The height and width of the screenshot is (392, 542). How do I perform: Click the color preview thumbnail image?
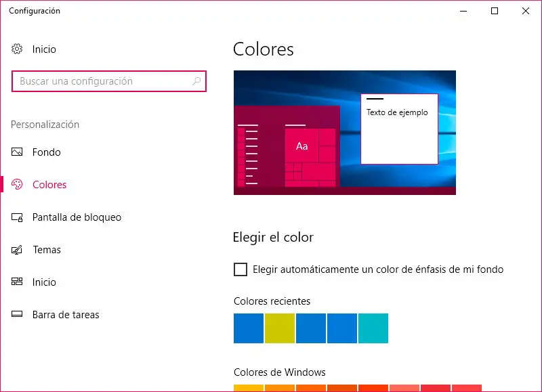[344, 133]
